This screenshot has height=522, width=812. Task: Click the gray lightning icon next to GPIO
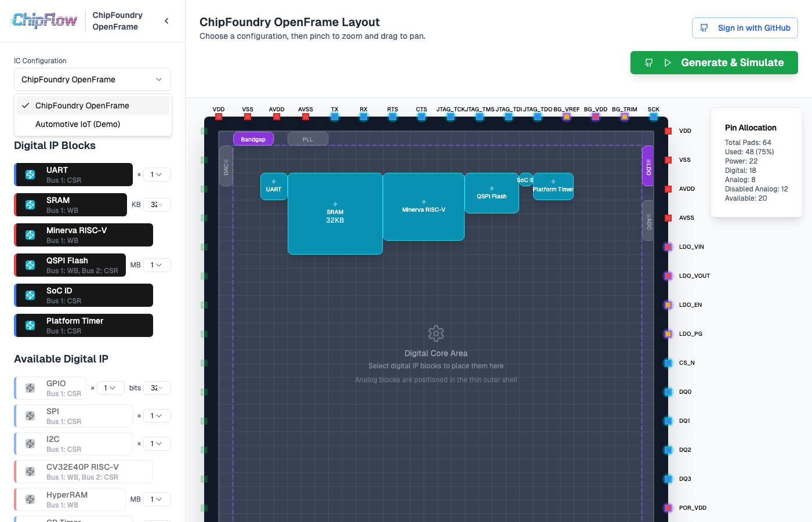tap(30, 388)
